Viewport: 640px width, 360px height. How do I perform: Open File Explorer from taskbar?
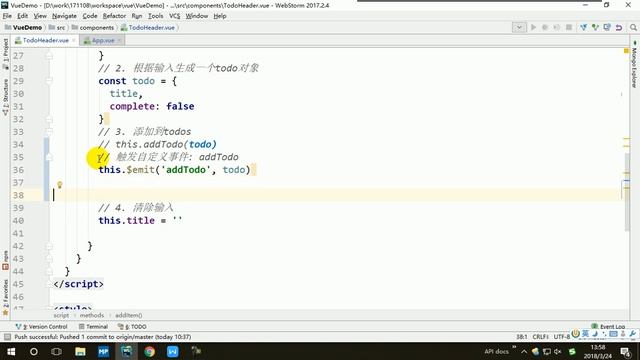point(80,351)
